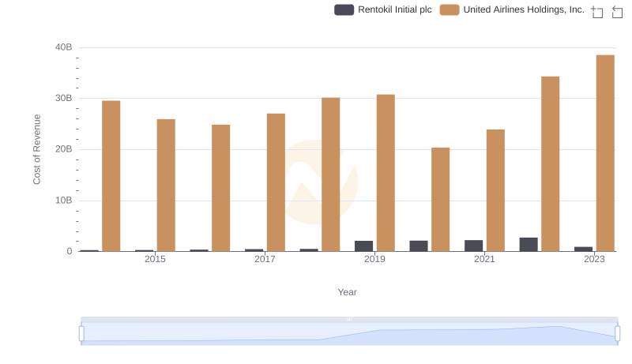The width and height of the screenshot is (632, 364).
Task: Select the United Airlines 2020 bar
Action: (x=441, y=199)
